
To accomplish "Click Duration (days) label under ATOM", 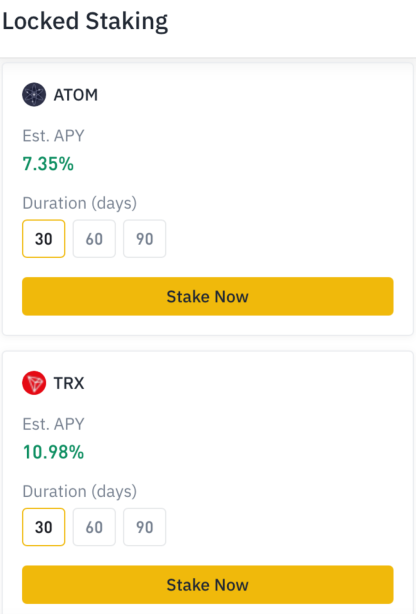I will [80, 203].
